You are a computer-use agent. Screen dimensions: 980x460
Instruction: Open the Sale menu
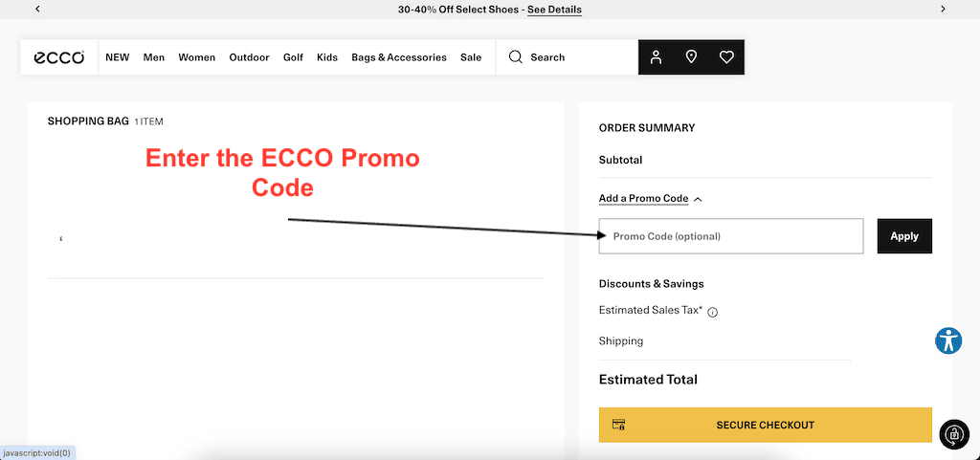click(x=471, y=57)
